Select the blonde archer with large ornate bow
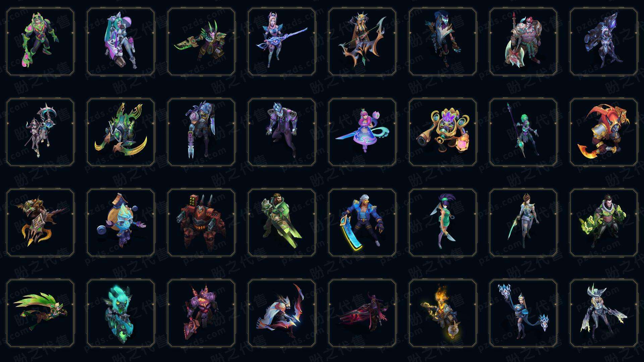The width and height of the screenshot is (644, 362). [x=362, y=42]
